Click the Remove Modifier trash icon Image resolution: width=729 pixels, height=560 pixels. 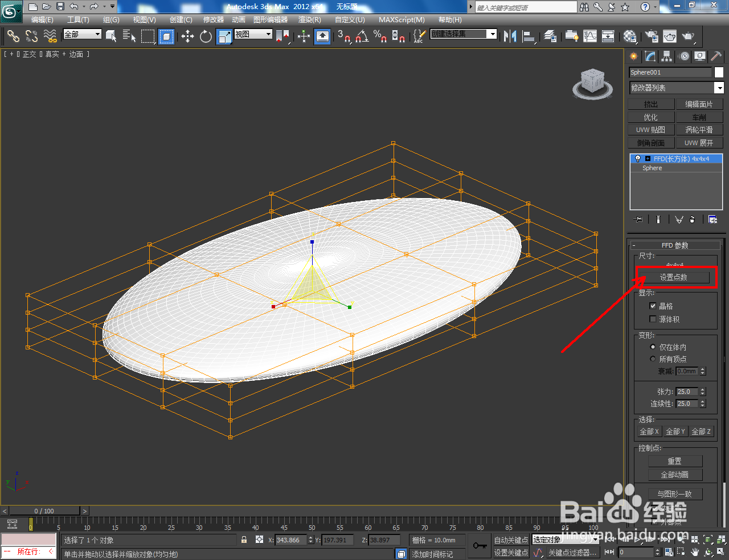point(692,219)
